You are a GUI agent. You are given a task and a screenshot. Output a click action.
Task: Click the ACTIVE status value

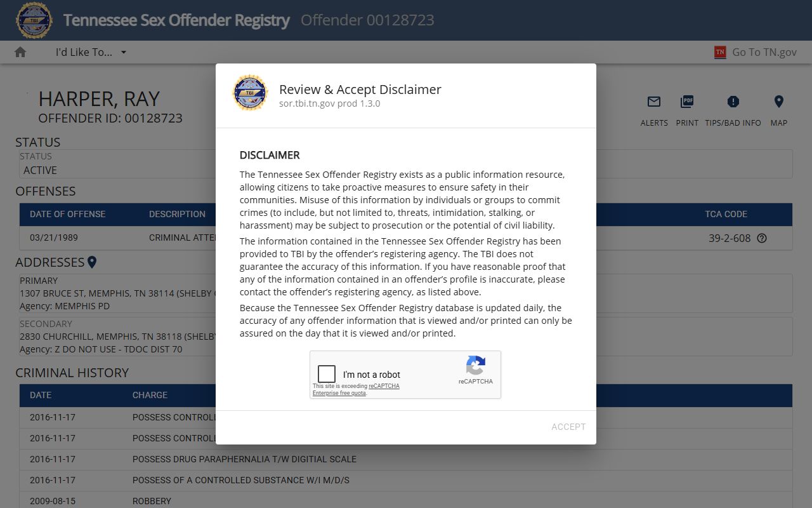[40, 170]
